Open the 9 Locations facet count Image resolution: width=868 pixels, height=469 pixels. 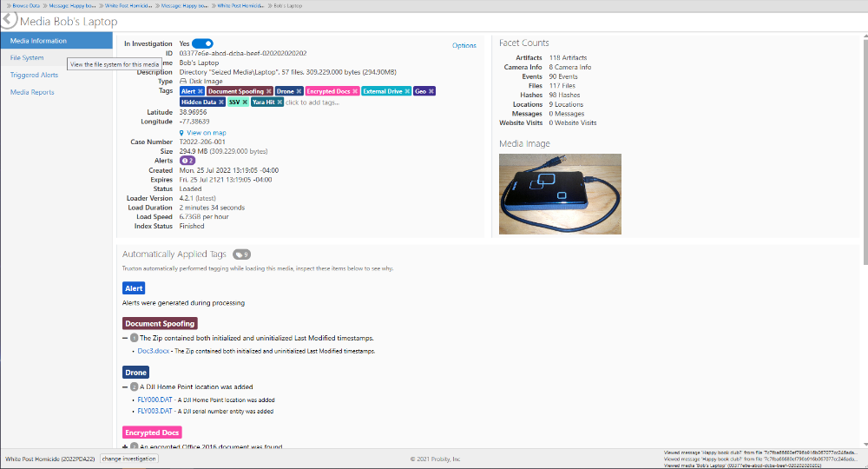click(x=566, y=104)
